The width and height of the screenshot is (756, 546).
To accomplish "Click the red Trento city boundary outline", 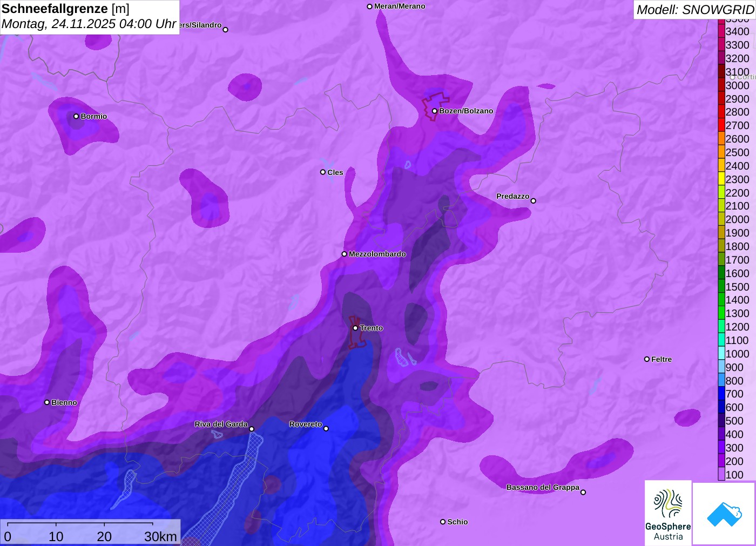I will tap(356, 332).
